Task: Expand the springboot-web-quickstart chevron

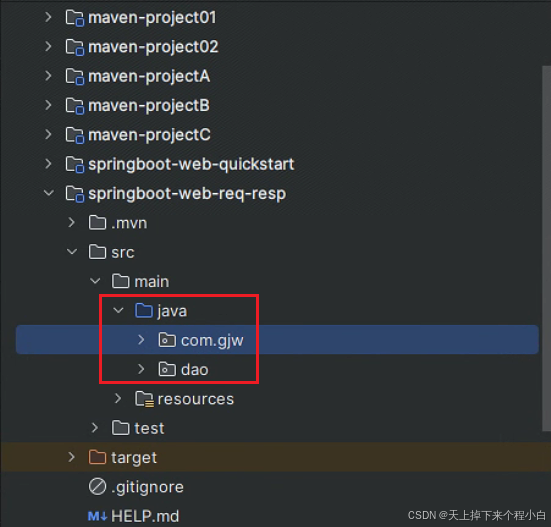Action: [48, 164]
